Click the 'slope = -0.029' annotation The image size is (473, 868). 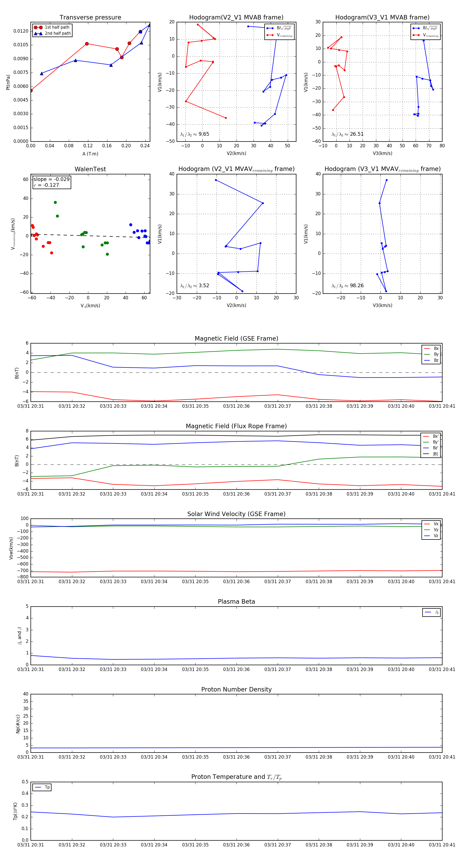[52, 179]
